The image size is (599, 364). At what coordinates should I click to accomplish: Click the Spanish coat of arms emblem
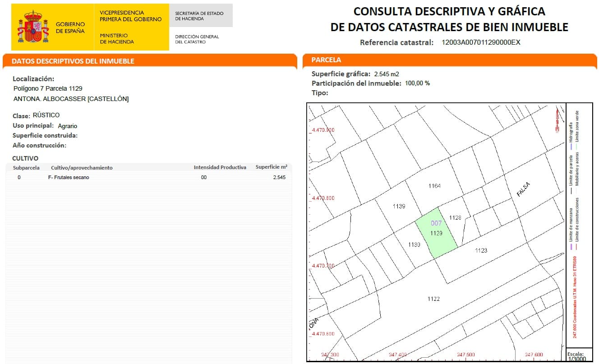(32, 26)
